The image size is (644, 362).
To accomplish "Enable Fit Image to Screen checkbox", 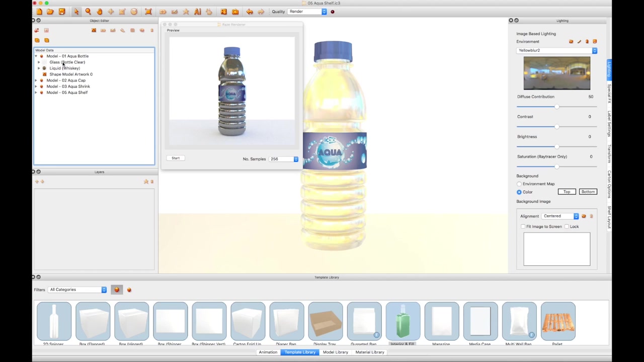I will coord(523,227).
